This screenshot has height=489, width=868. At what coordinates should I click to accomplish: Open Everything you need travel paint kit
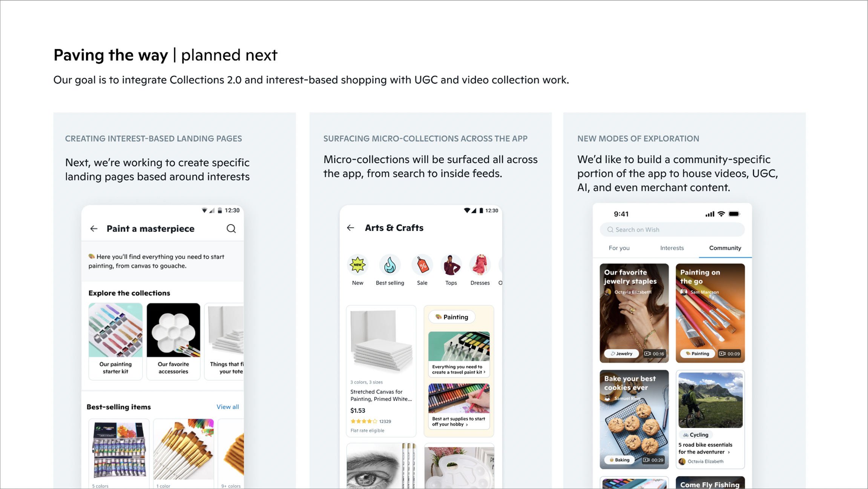[x=459, y=354]
